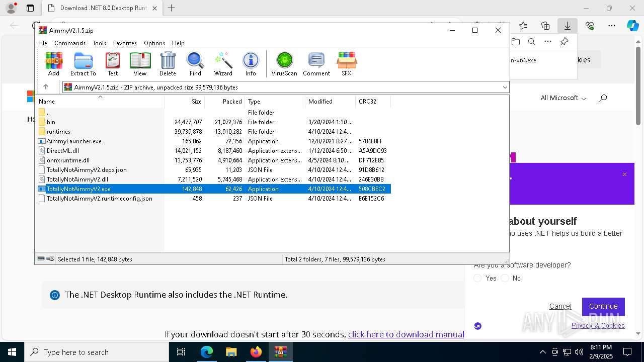Open the notification center icon
Image resolution: width=644 pixels, height=362 pixels.
627,352
